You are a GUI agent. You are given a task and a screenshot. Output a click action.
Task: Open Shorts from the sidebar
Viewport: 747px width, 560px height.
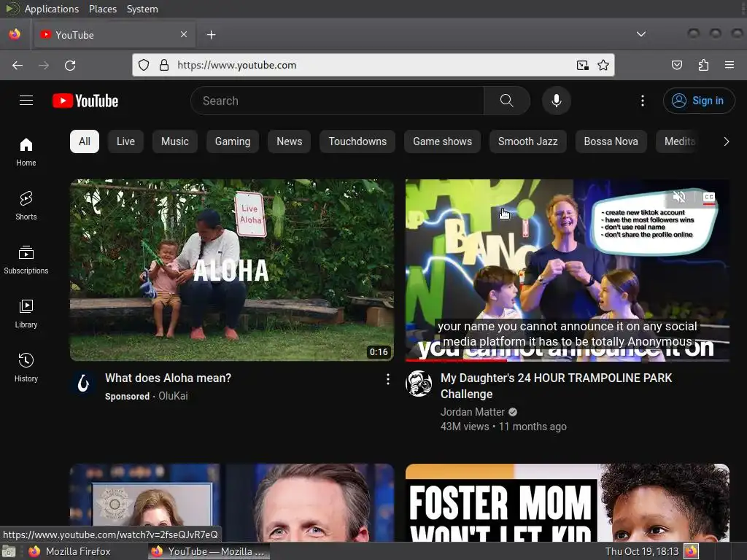[26, 205]
